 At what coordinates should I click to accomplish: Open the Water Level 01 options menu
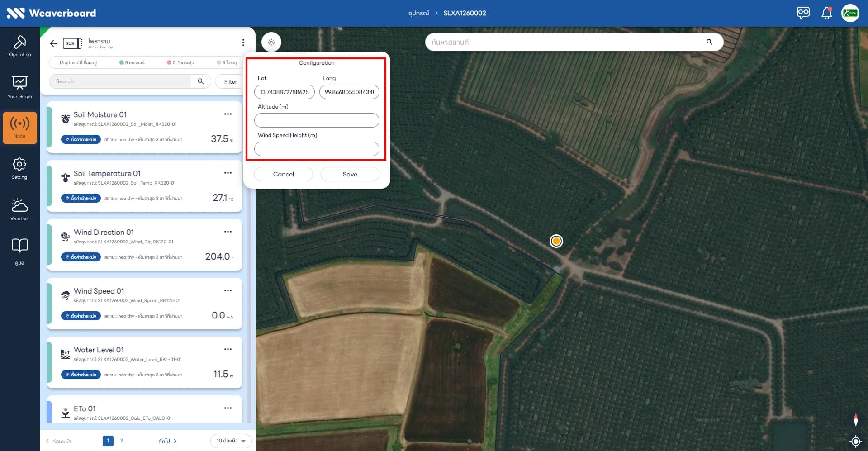228,349
